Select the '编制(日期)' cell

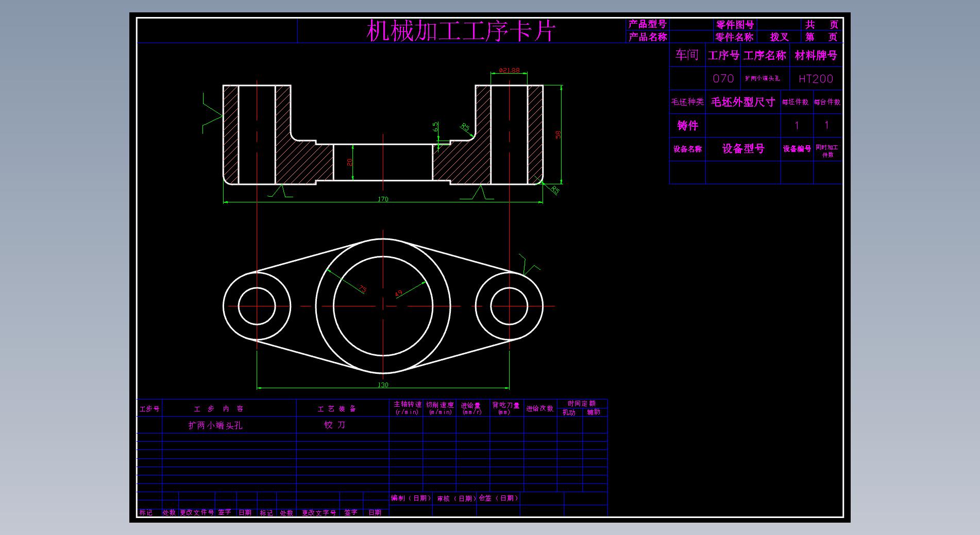click(411, 498)
